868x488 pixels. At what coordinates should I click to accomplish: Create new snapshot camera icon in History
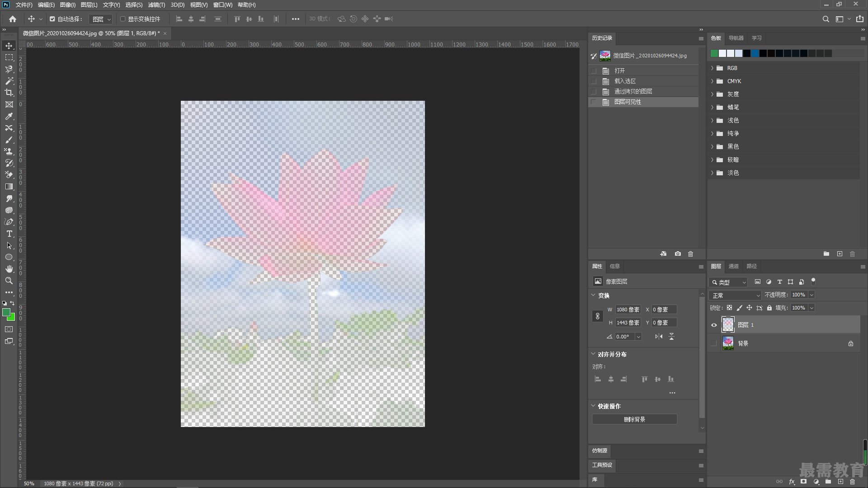678,254
